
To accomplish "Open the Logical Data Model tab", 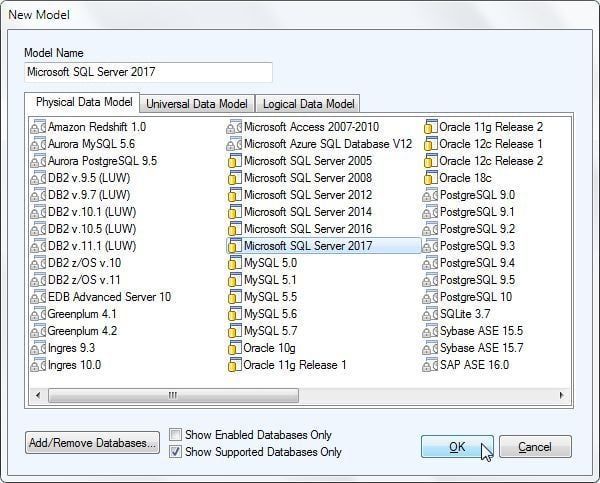I will (308, 104).
